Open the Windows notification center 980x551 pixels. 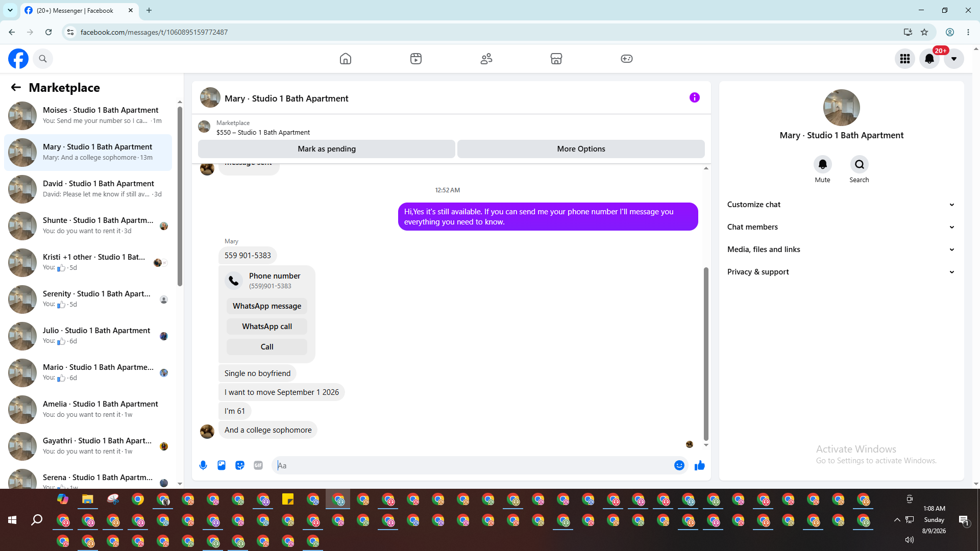(964, 520)
